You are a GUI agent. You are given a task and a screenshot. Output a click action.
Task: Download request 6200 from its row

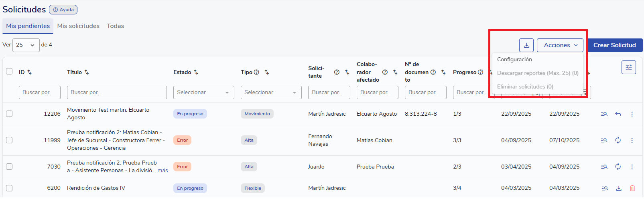618,188
